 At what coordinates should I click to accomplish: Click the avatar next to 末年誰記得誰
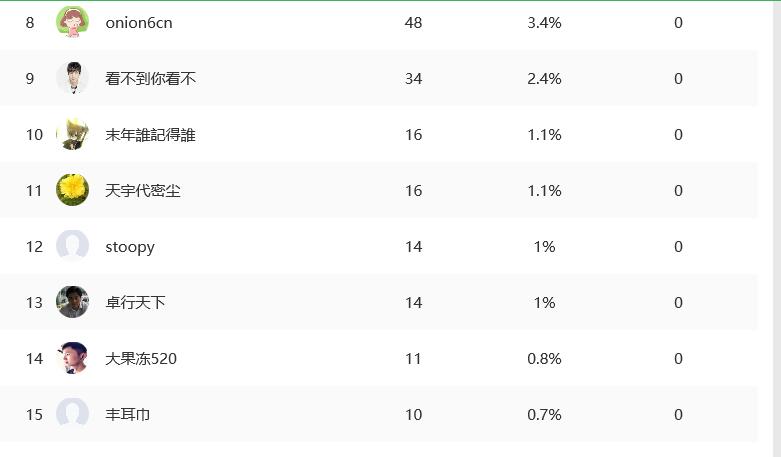(x=72, y=134)
